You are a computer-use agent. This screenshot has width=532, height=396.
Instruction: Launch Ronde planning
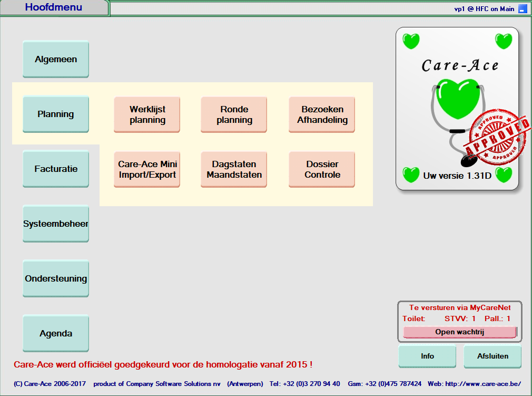point(234,114)
